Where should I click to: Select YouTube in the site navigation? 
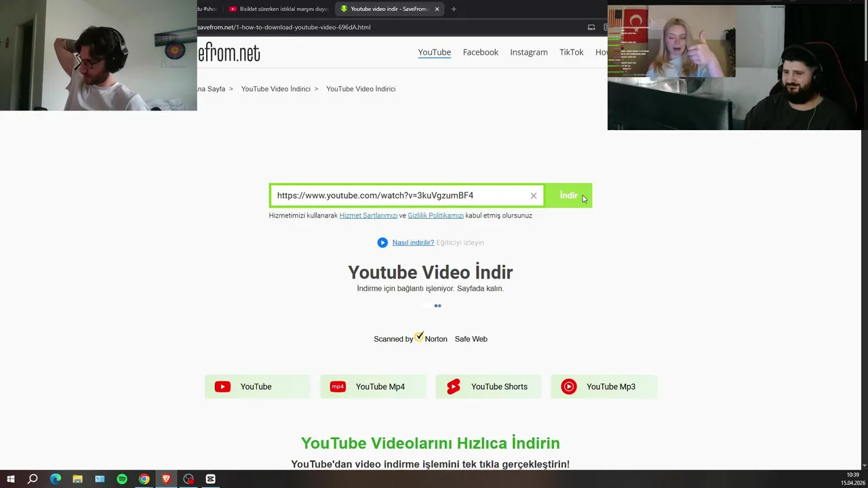pyautogui.click(x=435, y=52)
